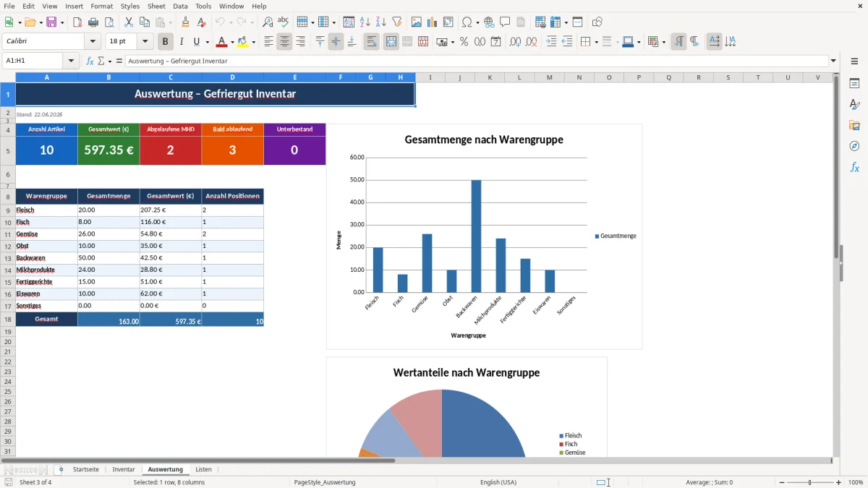
Task: Copy the selected cells
Action: pos(145,22)
